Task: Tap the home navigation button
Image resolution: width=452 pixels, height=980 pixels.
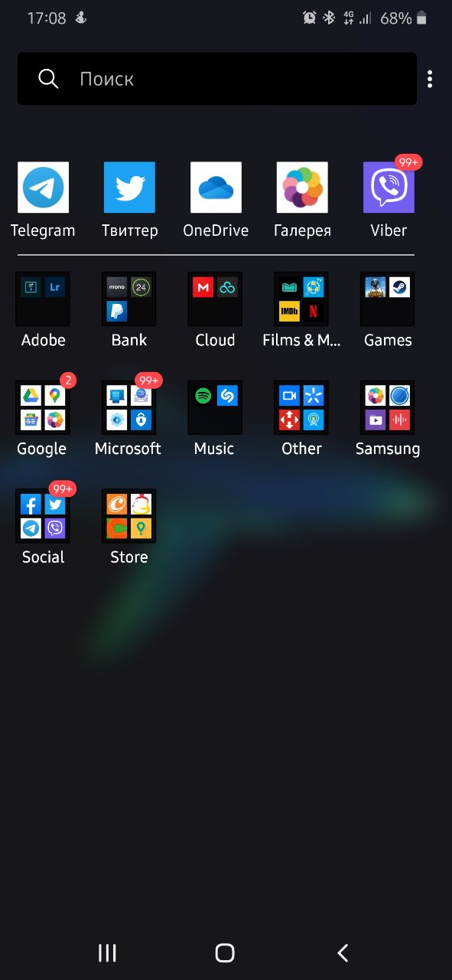Action: point(225,952)
